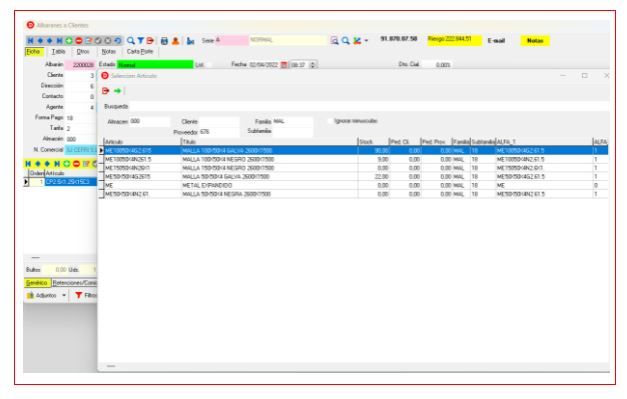
Task: Click the Almacen field in dialog
Action: pyautogui.click(x=150, y=122)
